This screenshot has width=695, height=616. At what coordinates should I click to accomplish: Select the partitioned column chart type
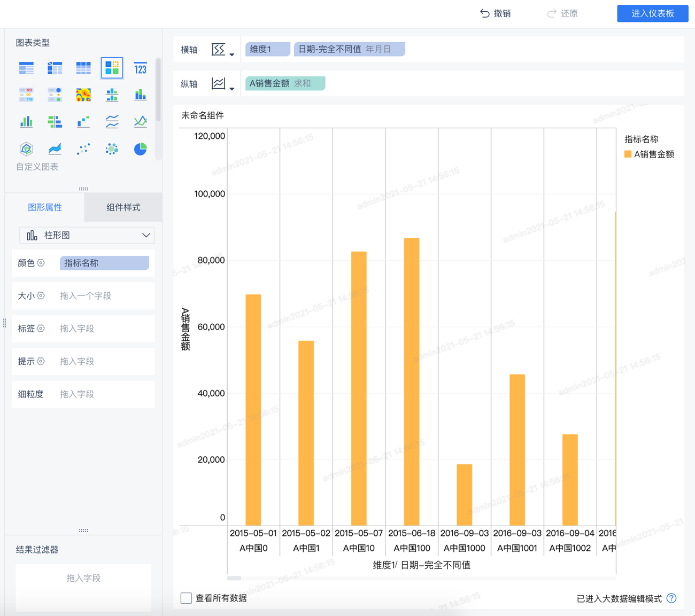click(x=112, y=95)
